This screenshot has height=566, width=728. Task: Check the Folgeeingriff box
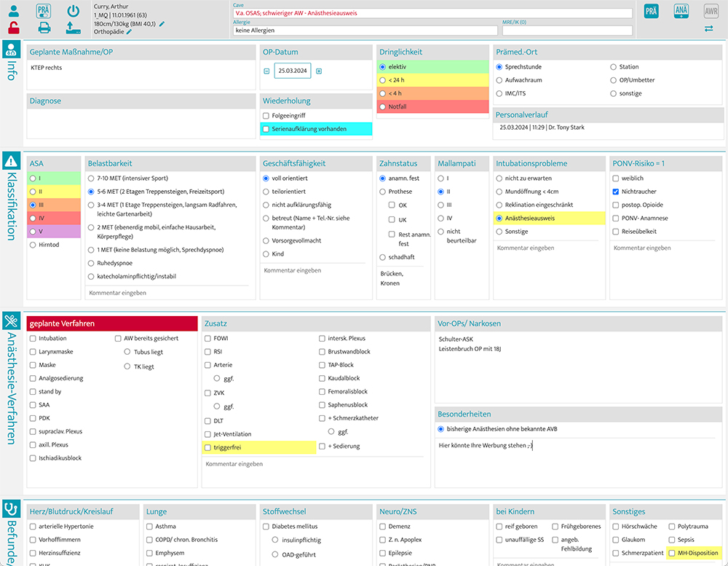266,116
